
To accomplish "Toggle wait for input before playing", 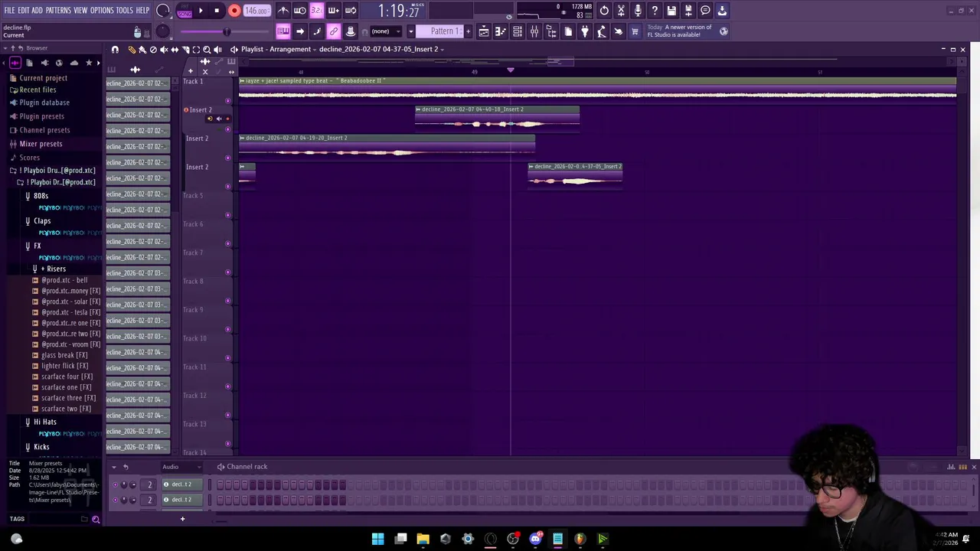I will [300, 11].
